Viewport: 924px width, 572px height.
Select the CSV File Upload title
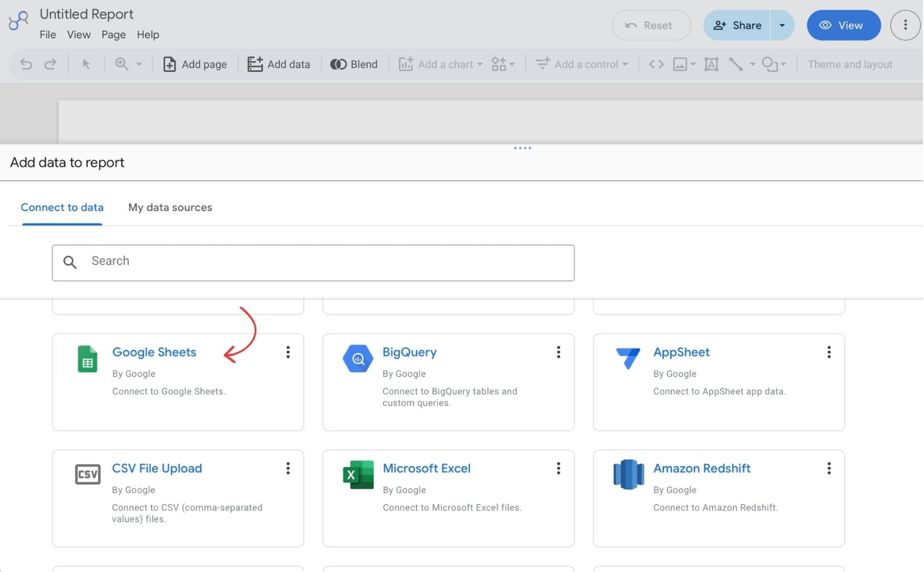(x=157, y=469)
